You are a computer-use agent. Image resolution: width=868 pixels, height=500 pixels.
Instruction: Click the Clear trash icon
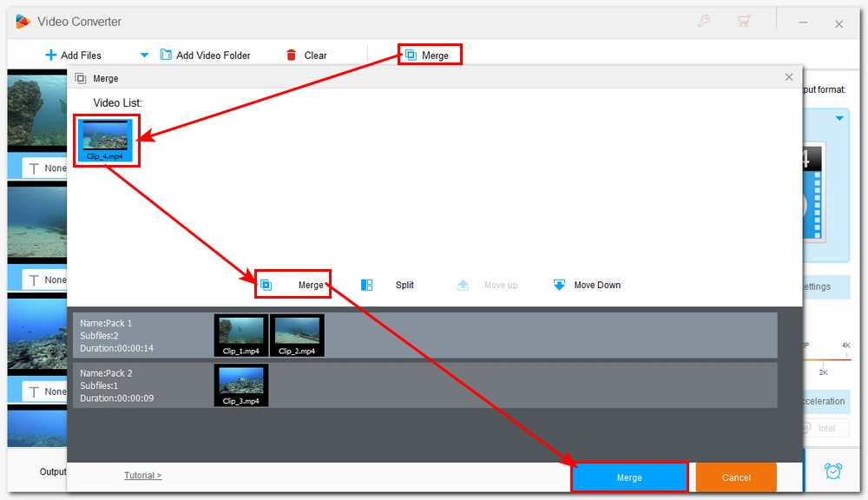pos(291,55)
